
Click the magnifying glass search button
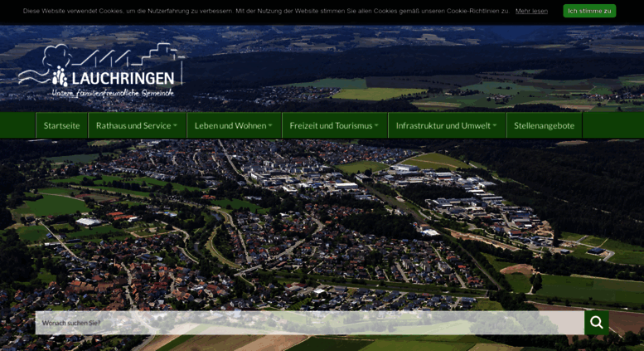point(597,323)
